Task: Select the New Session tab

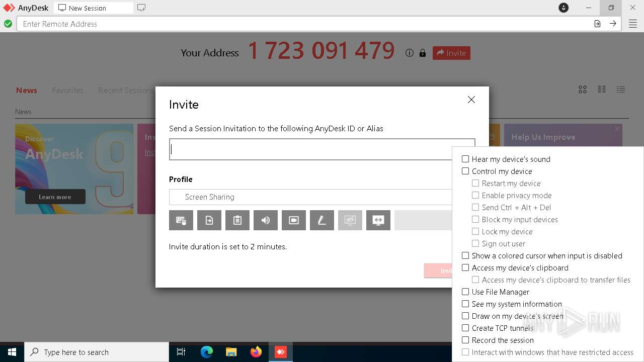Action: tap(93, 8)
